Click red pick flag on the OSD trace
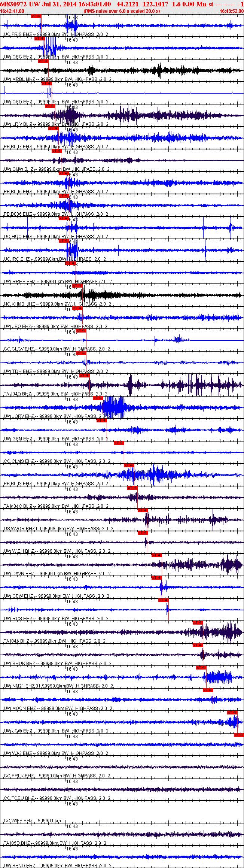The image size is (244, 868). 47,84
